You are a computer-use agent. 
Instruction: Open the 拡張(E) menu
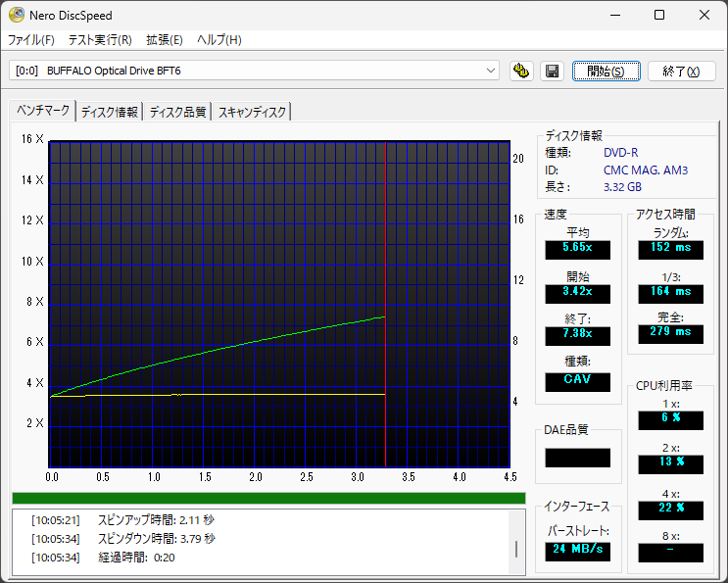tap(165, 40)
